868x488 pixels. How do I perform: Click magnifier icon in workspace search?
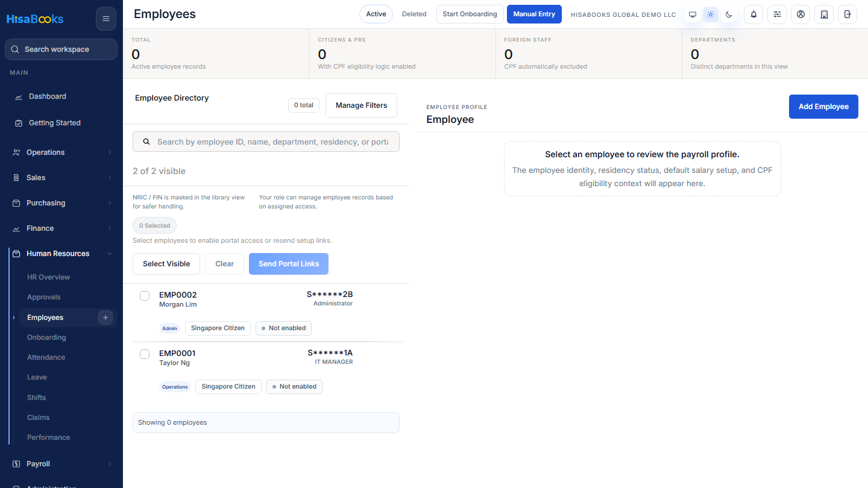click(15, 49)
